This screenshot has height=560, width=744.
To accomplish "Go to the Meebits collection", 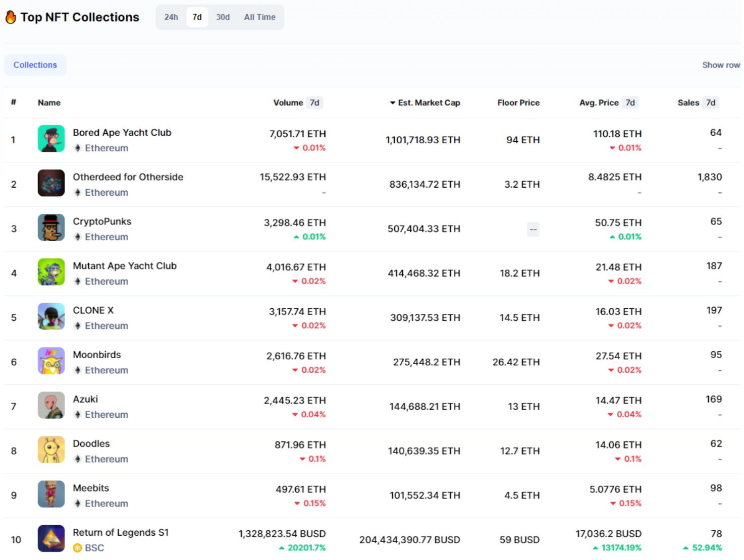I will (91, 487).
